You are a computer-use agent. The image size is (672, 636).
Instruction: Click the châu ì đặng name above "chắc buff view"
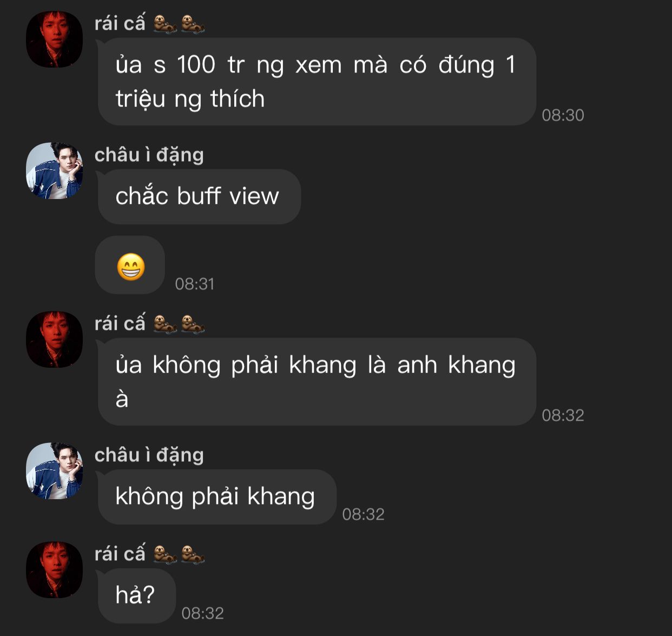point(149,155)
